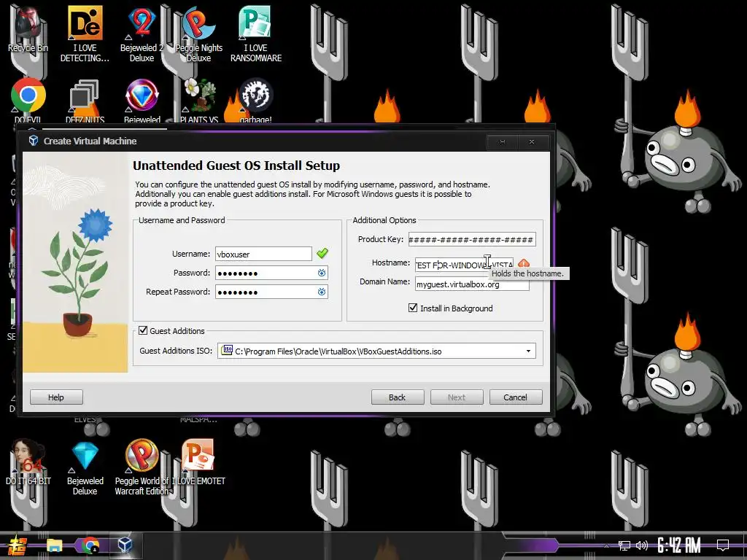Show hidden tray icons chevron
This screenshot has width=747, height=560.
point(606,545)
